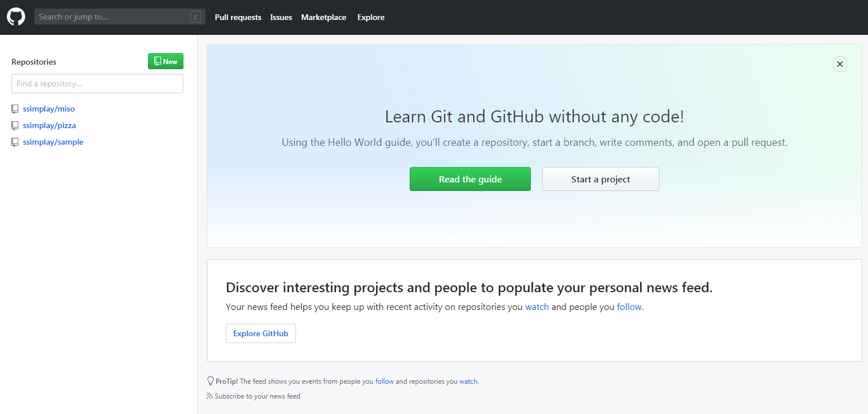The width and height of the screenshot is (868, 414).
Task: Click the Explore GitHub button
Action: pos(261,333)
